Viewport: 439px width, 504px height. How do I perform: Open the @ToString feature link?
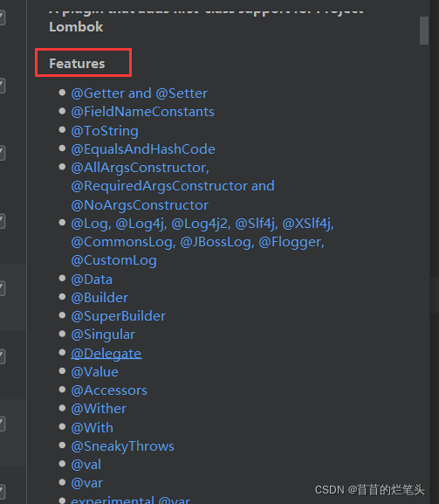pyautogui.click(x=105, y=131)
